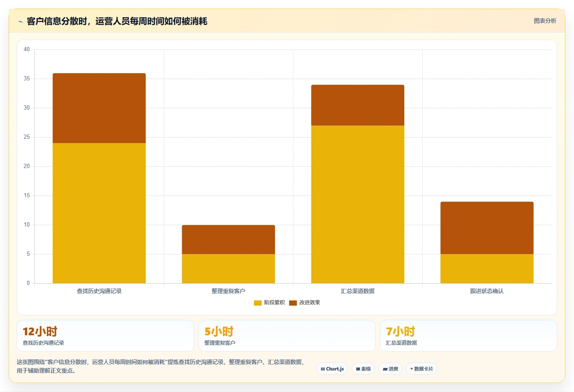Toggle the 阶段累积 legend swatch
This screenshot has height=392, width=574.
[x=258, y=303]
